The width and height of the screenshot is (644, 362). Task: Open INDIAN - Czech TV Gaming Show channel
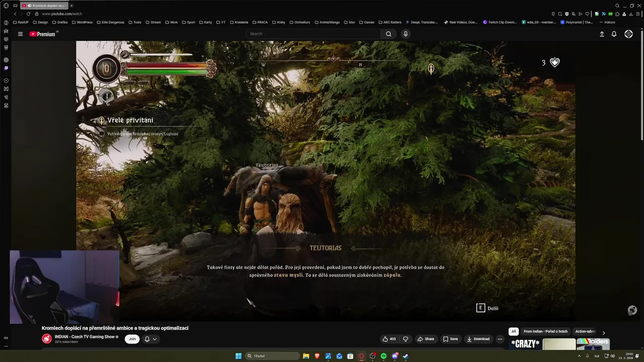coord(85,337)
